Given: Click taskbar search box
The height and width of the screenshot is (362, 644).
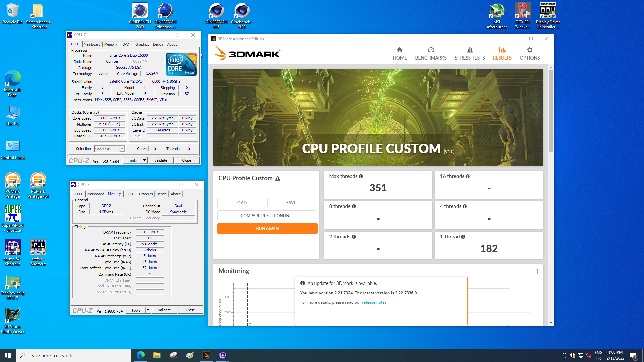Looking at the screenshot, I should pos(74,355).
